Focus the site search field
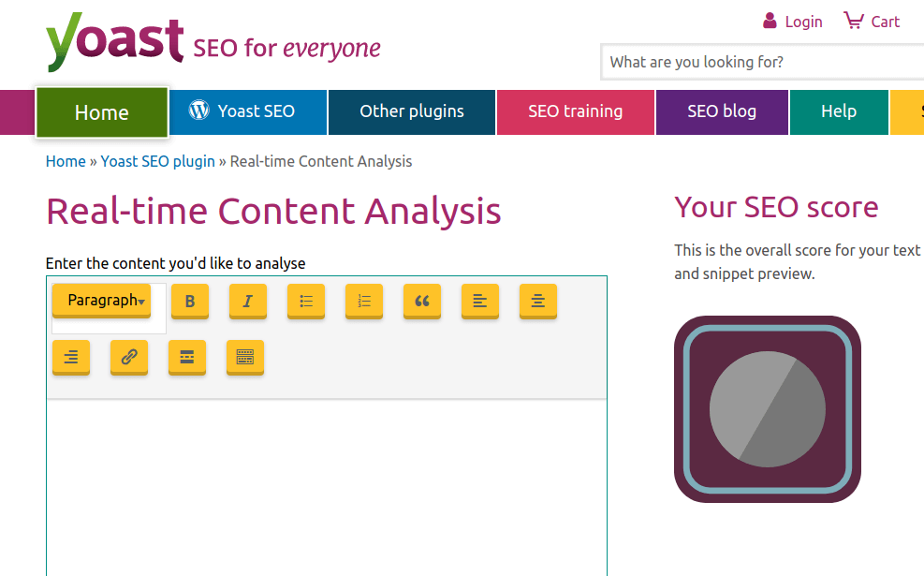Viewport: 924px width, 576px height. pos(763,62)
